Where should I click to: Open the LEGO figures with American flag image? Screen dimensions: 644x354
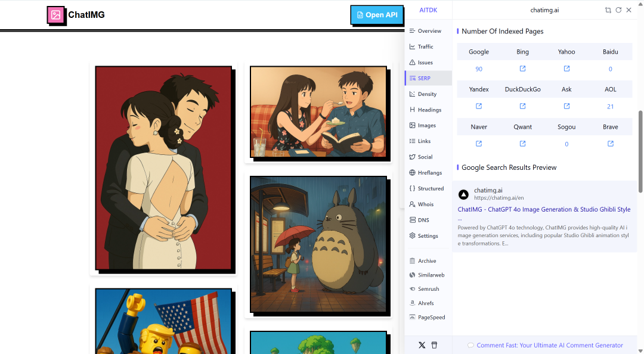point(163,321)
